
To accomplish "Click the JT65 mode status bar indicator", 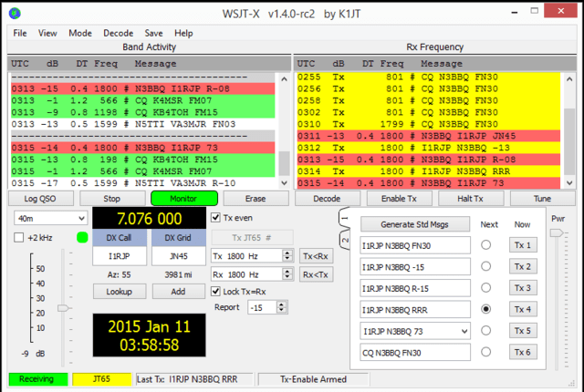I will (x=101, y=379).
